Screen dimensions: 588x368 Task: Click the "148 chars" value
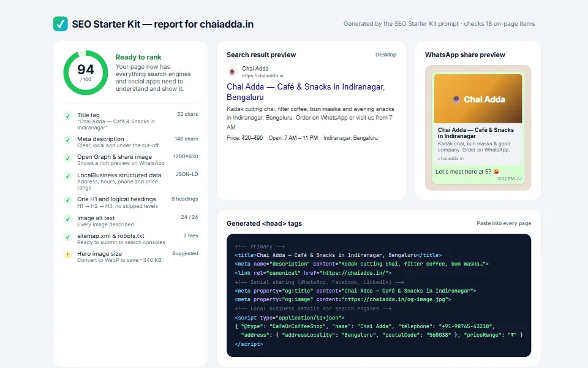186,139
